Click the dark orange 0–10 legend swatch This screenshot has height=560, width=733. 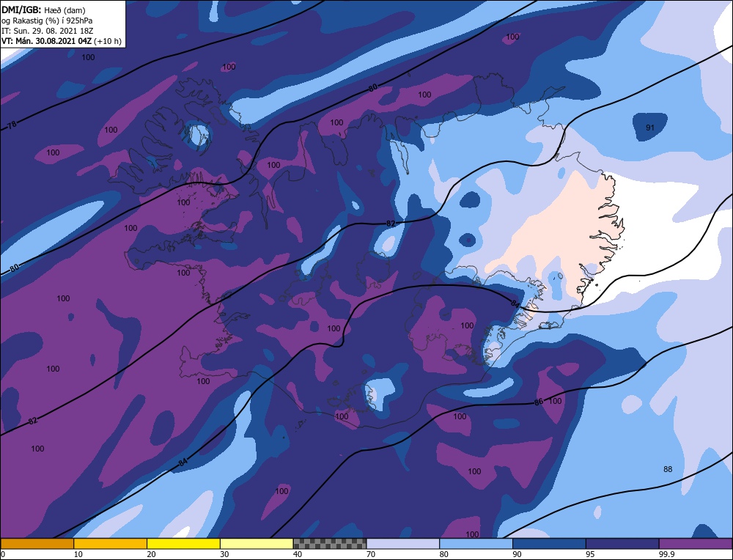[37, 543]
